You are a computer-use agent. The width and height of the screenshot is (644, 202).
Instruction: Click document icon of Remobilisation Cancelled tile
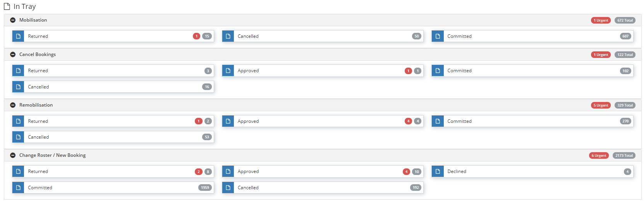tap(18, 137)
